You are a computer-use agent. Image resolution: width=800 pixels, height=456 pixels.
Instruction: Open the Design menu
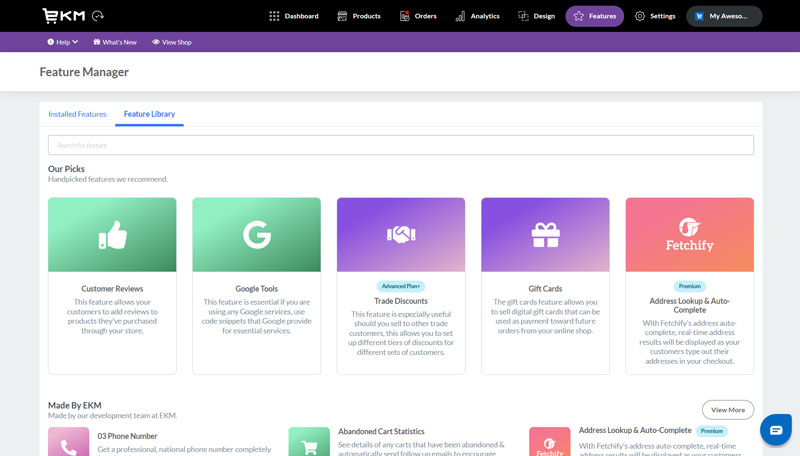coord(536,16)
